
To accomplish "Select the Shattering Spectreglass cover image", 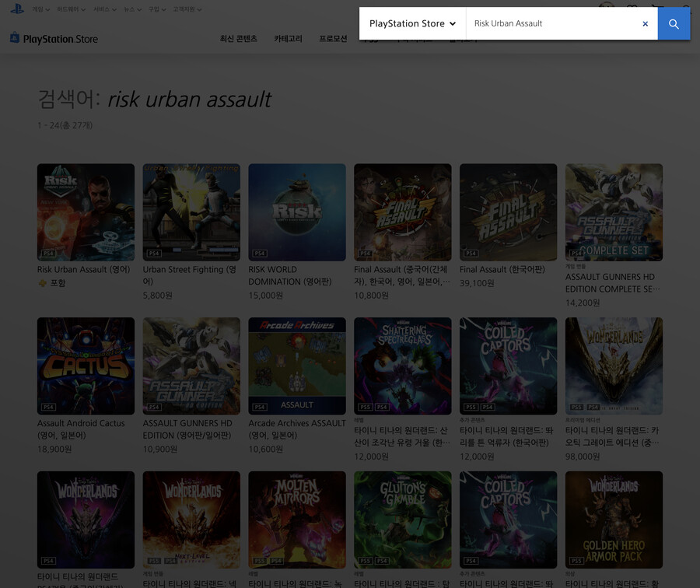I will point(403,366).
